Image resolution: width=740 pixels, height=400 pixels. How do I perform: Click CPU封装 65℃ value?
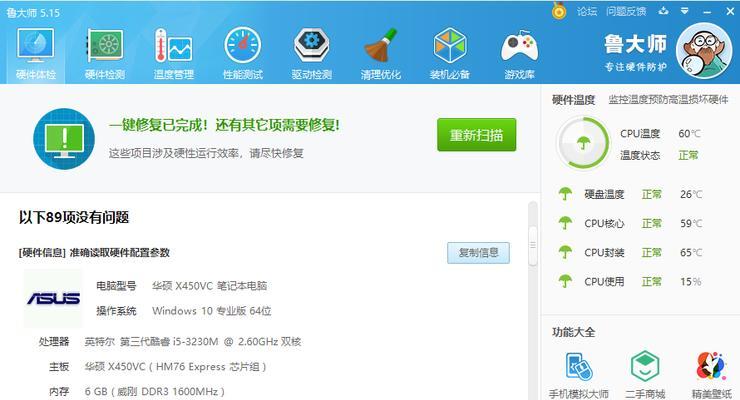[691, 252]
